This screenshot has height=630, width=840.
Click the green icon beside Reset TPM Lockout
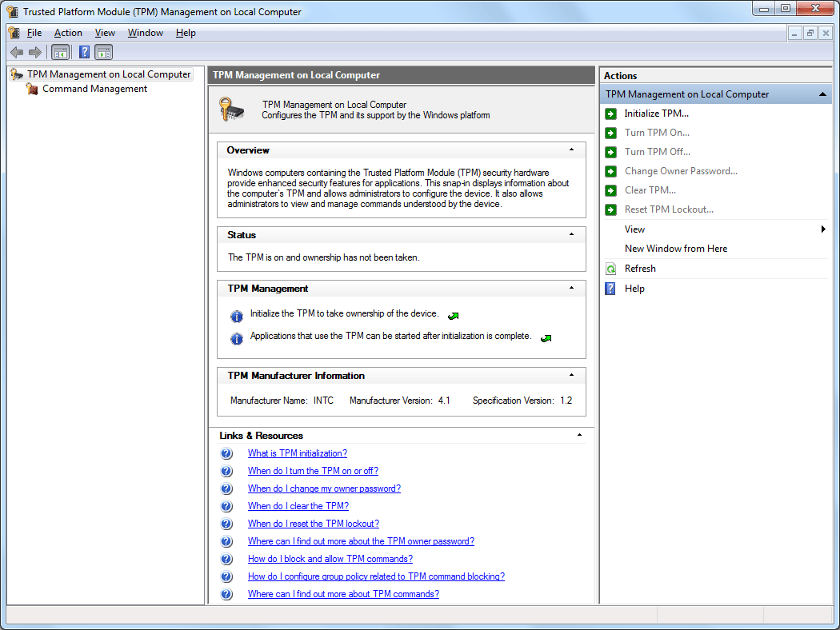click(610, 209)
